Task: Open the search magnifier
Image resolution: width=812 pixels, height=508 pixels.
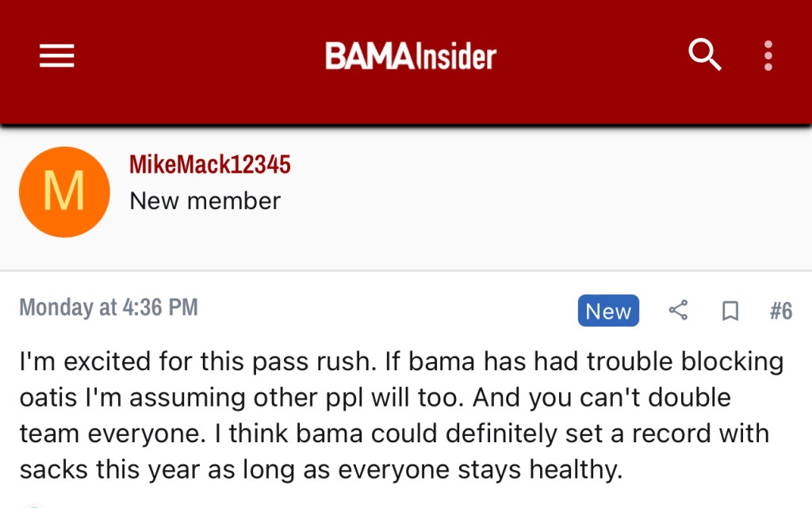Action: tap(704, 55)
